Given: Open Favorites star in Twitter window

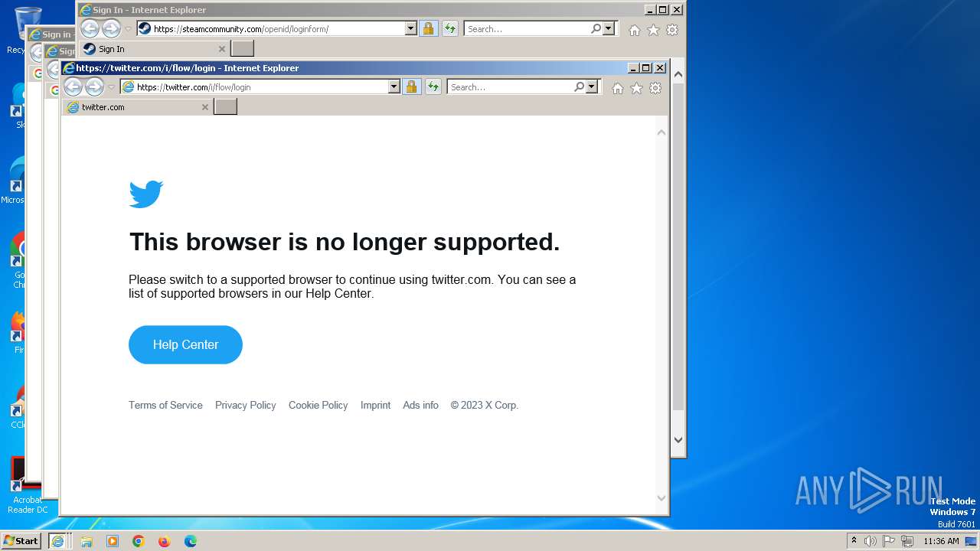Looking at the screenshot, I should click(636, 88).
